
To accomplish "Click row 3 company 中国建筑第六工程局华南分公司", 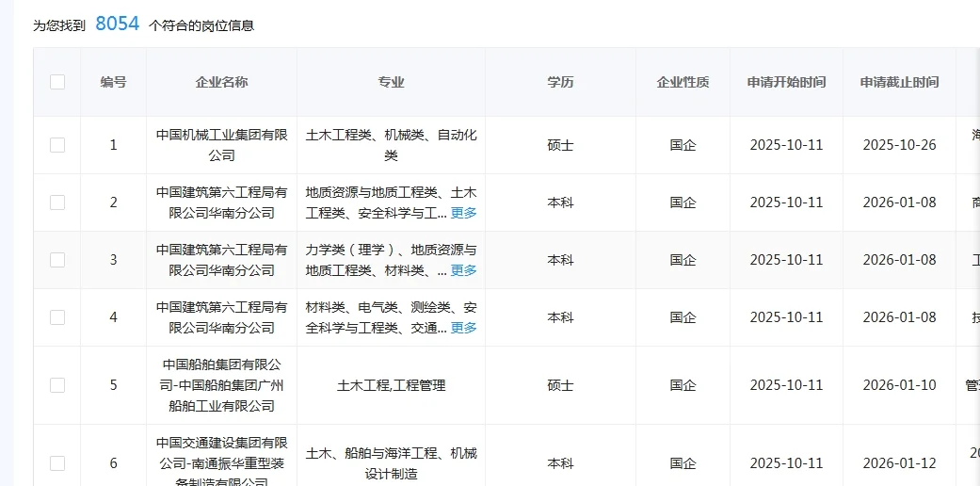I will click(x=222, y=260).
